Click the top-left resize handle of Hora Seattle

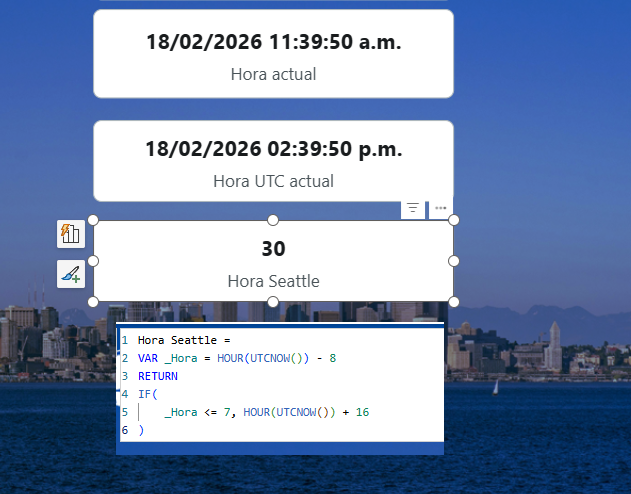94,220
